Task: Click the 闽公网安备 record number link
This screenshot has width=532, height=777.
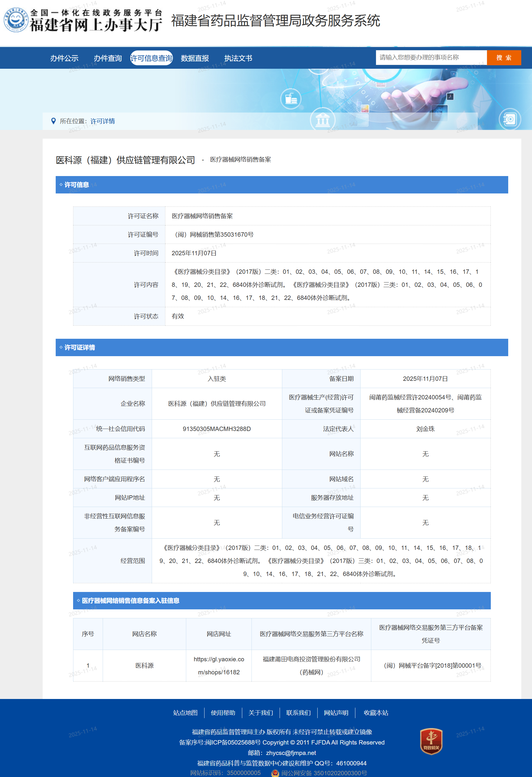Action: [324, 773]
